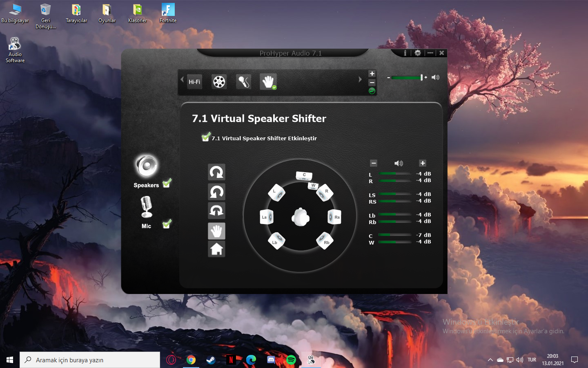Screen dimensions: 588x368
Task: Click the small plus beside the master volume slider
Action: (426, 77)
